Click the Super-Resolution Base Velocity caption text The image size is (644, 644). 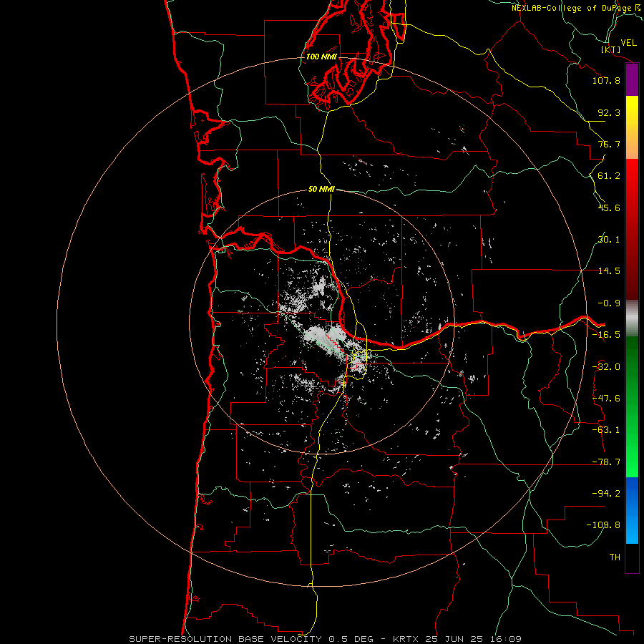(x=326, y=639)
